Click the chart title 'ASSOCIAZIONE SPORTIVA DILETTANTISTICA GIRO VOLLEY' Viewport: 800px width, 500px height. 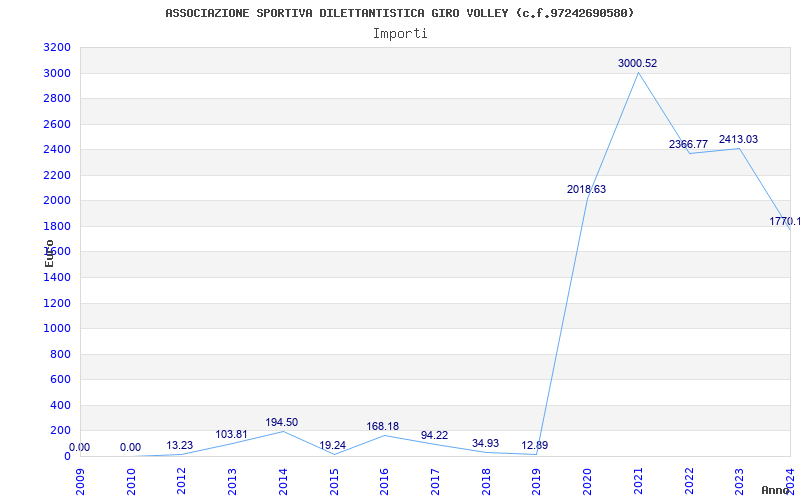(x=337, y=13)
